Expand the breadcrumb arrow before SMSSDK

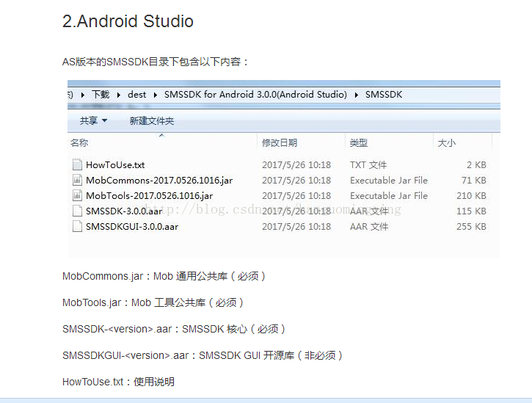tap(357, 95)
